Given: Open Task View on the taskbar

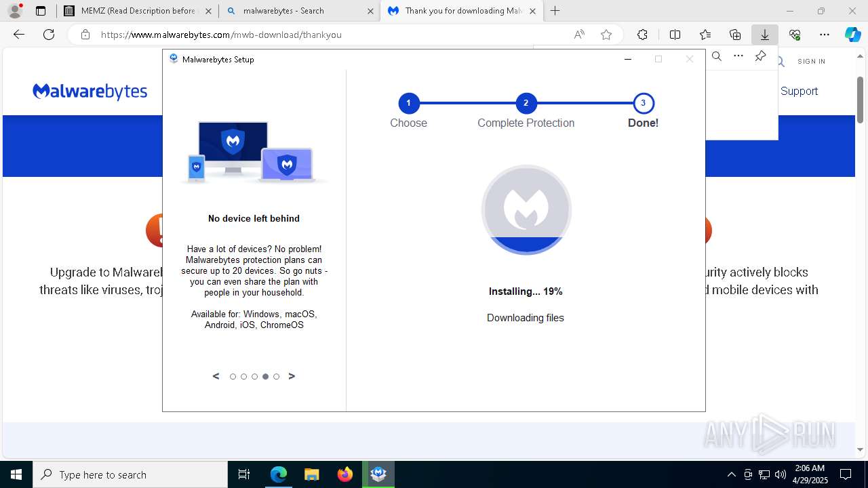Looking at the screenshot, I should [244, 474].
